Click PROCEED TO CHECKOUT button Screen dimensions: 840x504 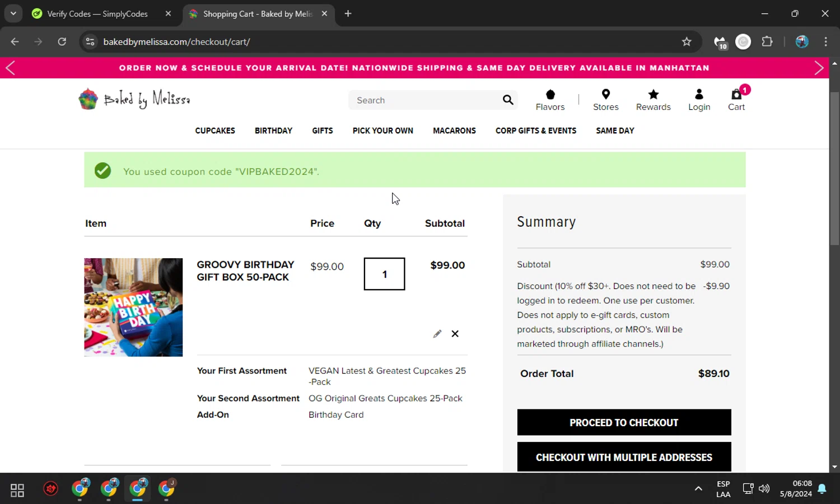(x=624, y=422)
